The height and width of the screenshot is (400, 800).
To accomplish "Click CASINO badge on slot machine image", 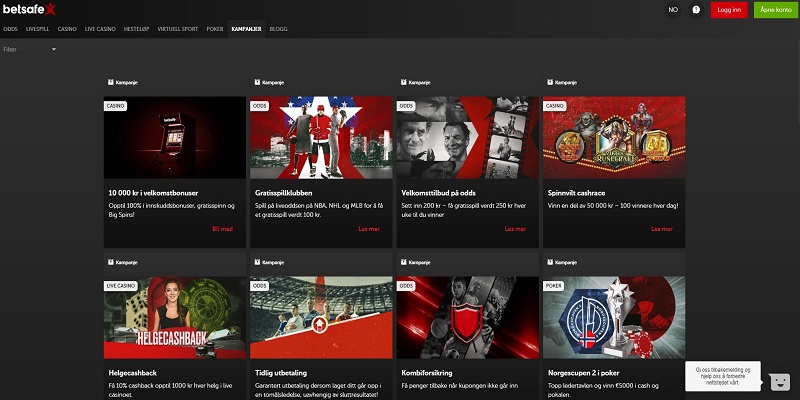I will [x=115, y=106].
